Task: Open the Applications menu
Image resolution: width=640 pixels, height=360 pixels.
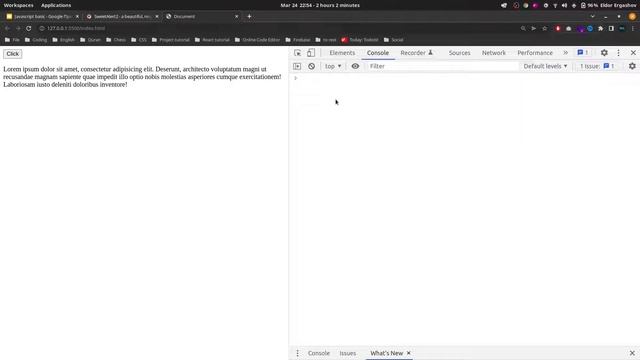Action: [x=56, y=5]
